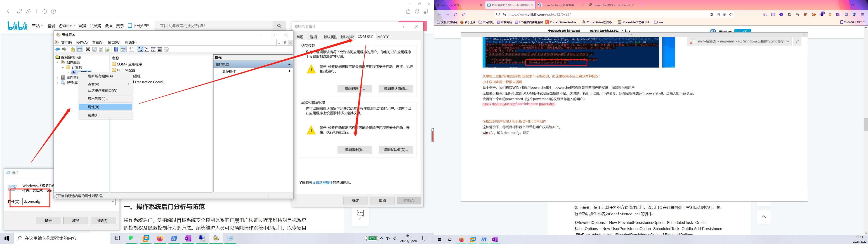Click the Back arrow in Component Services toolbar

coord(57,49)
